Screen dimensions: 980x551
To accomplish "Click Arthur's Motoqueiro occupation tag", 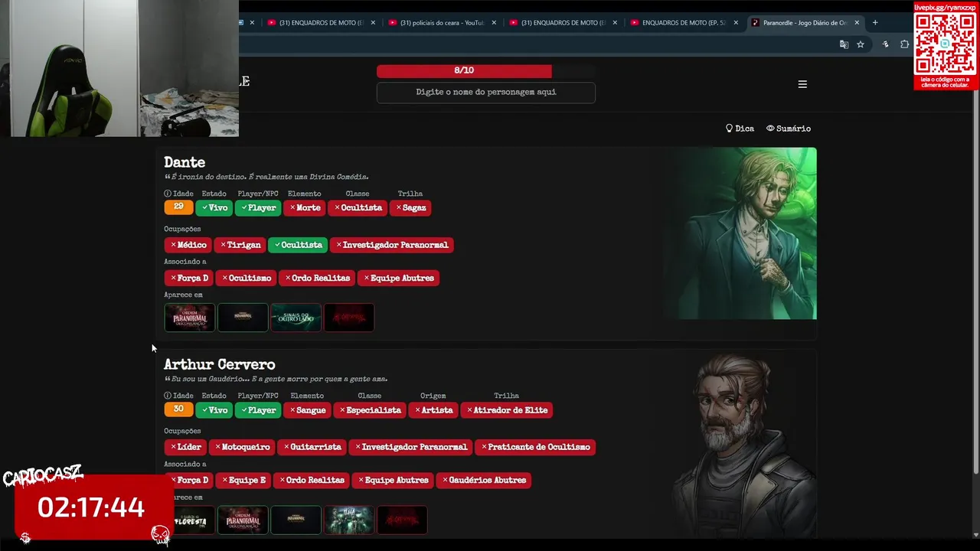I will tap(242, 447).
